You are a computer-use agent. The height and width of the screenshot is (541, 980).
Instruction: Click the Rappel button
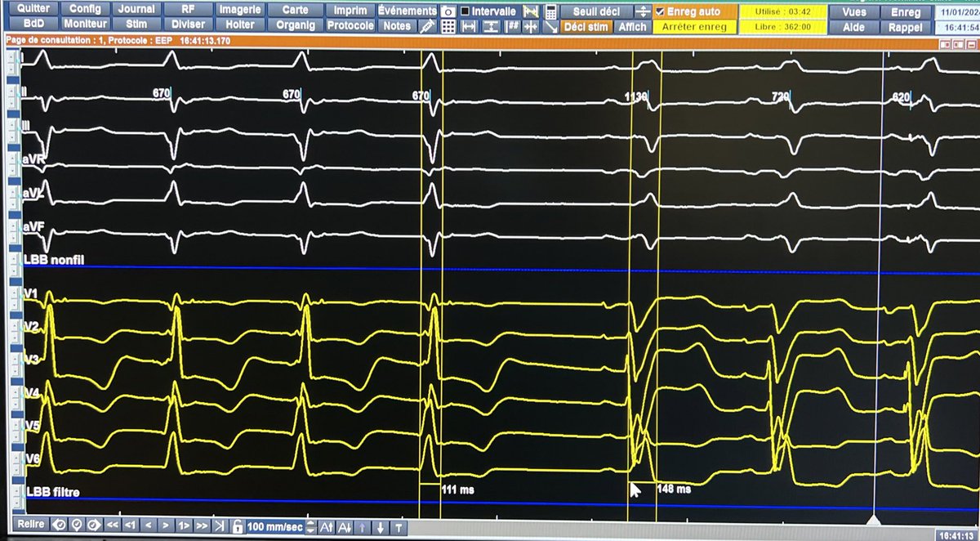pos(906,27)
